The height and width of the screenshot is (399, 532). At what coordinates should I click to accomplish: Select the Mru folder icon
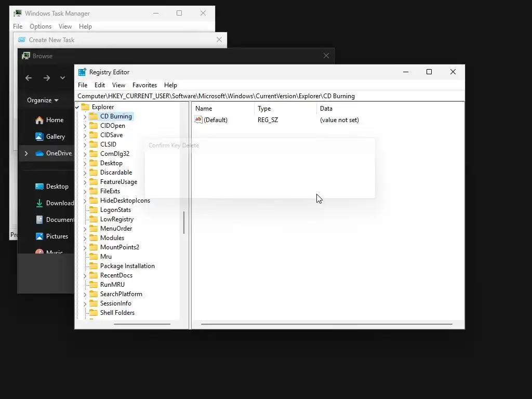coord(94,257)
